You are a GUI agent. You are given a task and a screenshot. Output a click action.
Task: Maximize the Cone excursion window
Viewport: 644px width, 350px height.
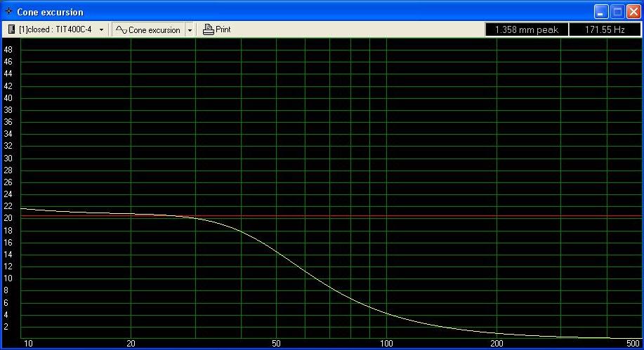617,12
